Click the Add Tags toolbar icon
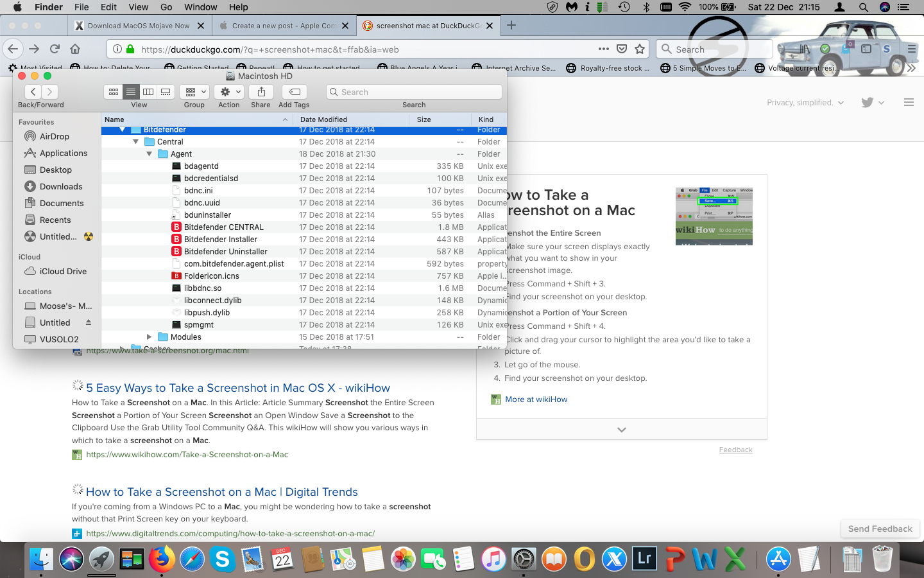The image size is (924, 578). pos(295,92)
